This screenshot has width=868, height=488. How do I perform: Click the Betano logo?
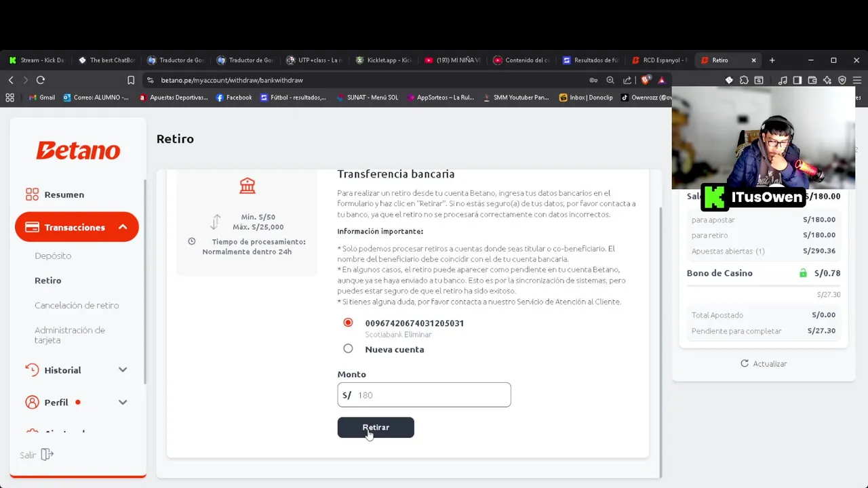[x=78, y=150]
